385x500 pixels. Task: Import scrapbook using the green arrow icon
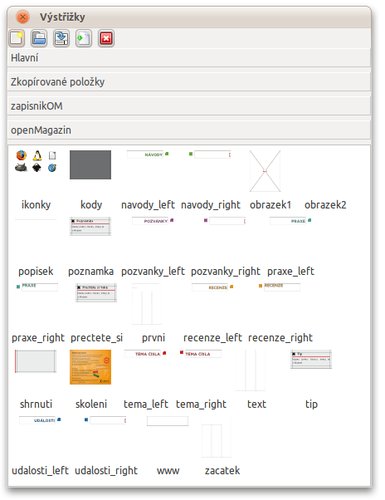83,38
